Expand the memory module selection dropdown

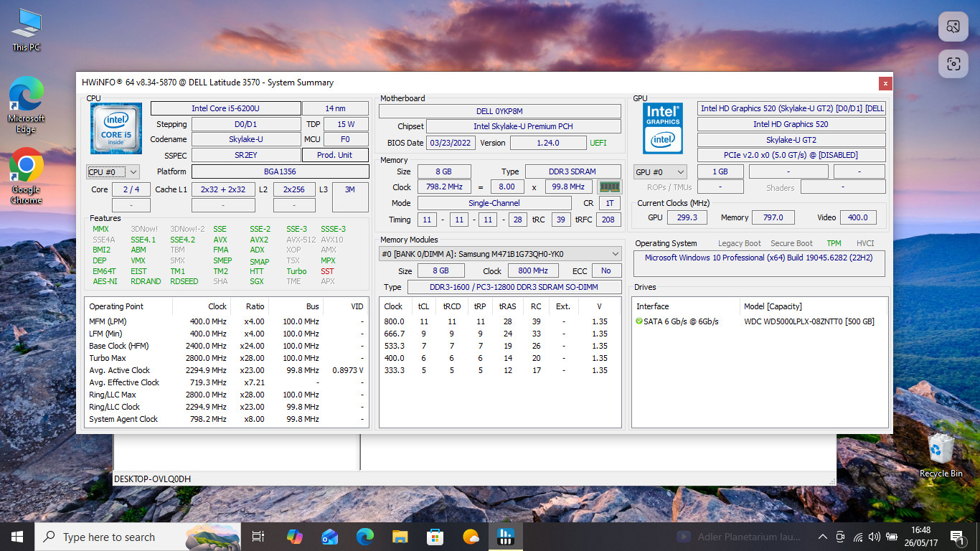[x=500, y=253]
